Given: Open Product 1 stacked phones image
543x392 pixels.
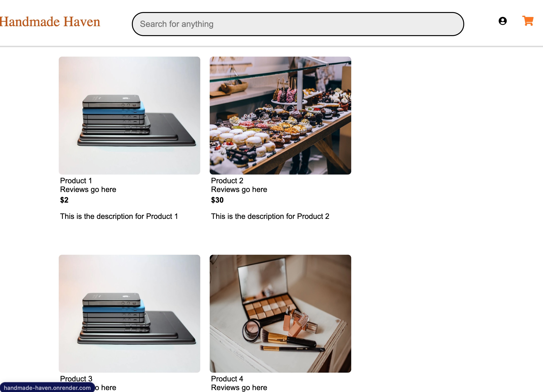Looking at the screenshot, I should (129, 115).
